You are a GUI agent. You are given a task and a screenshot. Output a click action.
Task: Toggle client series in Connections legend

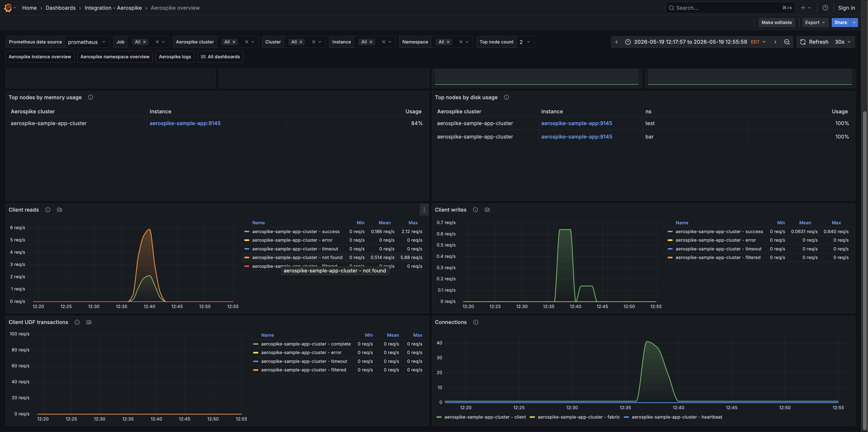[x=485, y=417]
